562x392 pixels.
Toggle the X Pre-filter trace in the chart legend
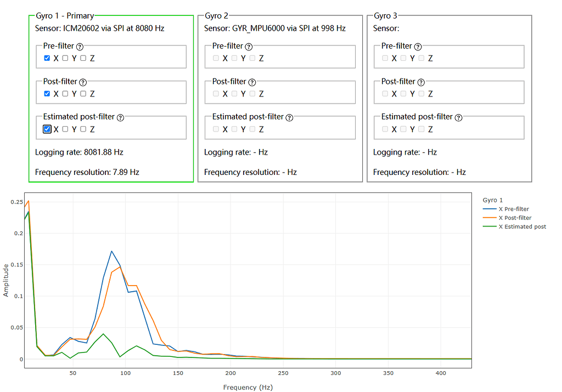coord(514,209)
